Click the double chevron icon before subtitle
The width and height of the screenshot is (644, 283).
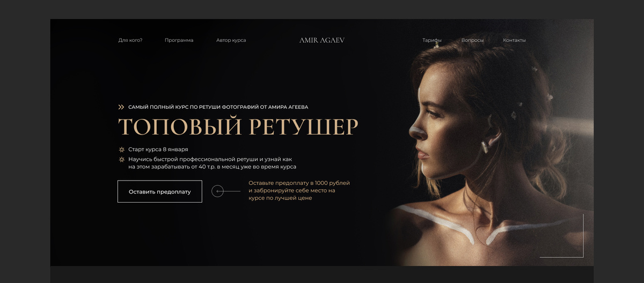(x=121, y=107)
